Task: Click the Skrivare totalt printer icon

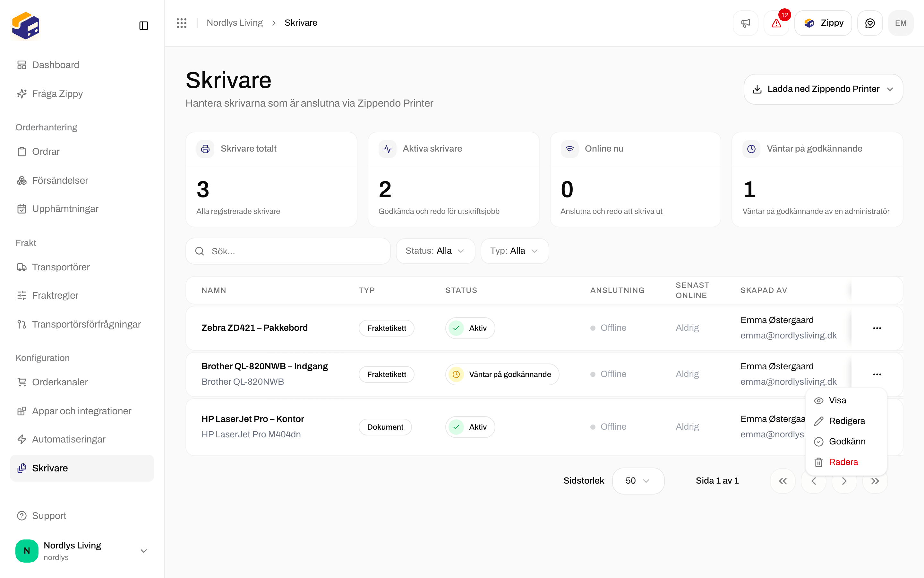Action: click(x=205, y=149)
